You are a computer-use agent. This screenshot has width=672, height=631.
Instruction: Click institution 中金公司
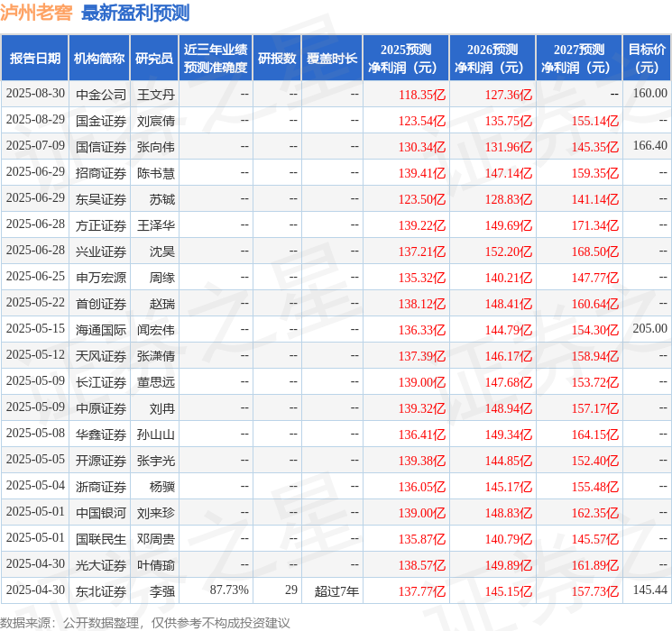coord(101,95)
